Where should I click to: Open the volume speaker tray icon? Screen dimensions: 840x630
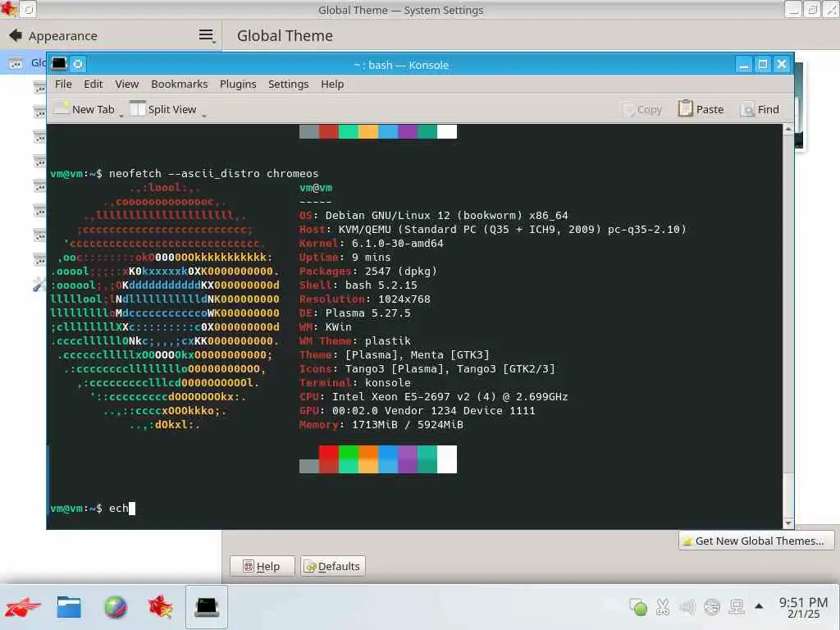pyautogui.click(x=687, y=606)
